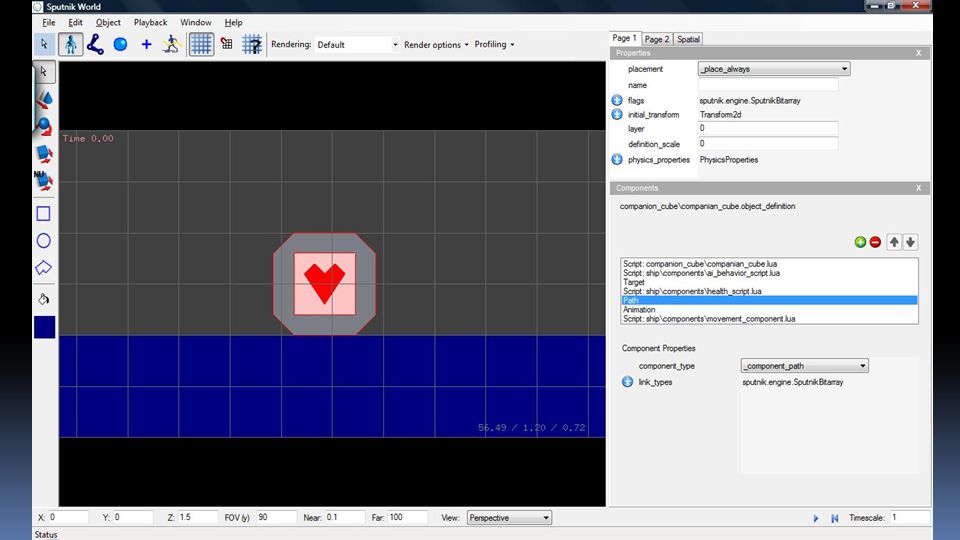
Task: Select the paint bucket fill tool
Action: point(43,299)
